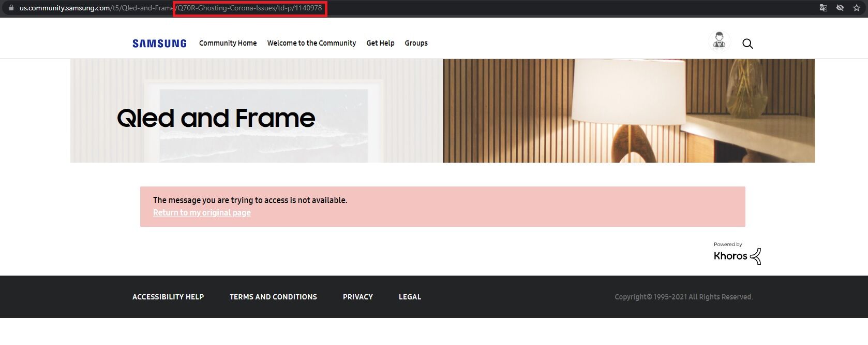Image resolution: width=868 pixels, height=345 pixels.
Task: Click the message not available error text
Action: pyautogui.click(x=250, y=200)
